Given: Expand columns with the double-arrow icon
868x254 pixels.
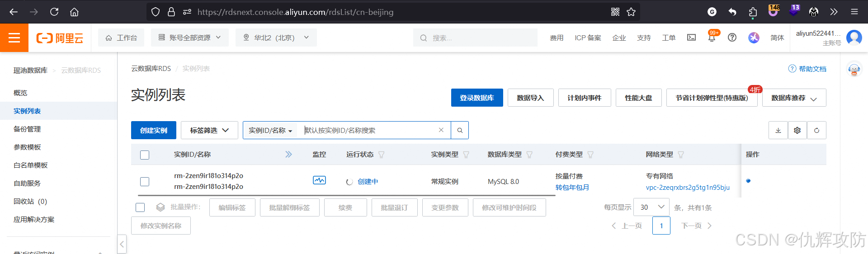Looking at the screenshot, I should pyautogui.click(x=288, y=155).
